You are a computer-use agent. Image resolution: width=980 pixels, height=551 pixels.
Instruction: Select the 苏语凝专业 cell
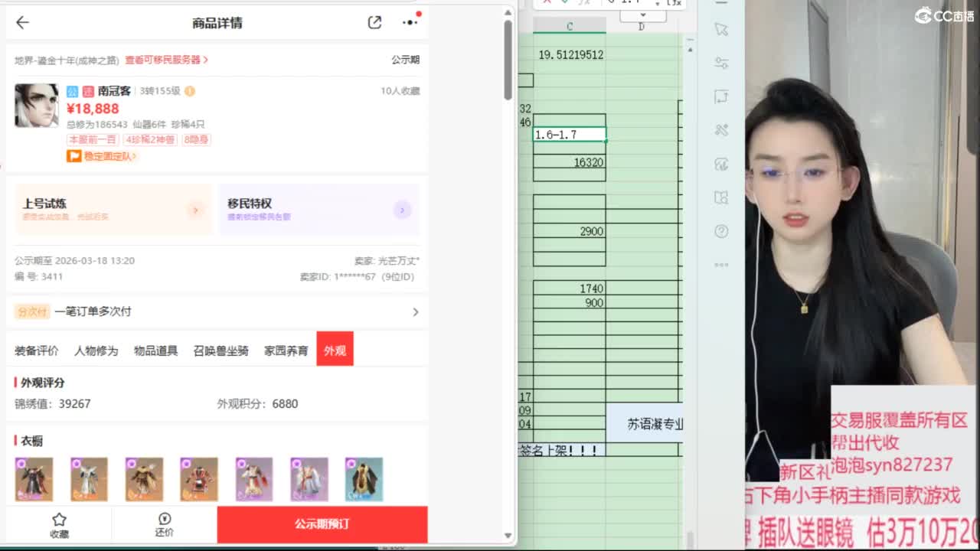coord(645,423)
